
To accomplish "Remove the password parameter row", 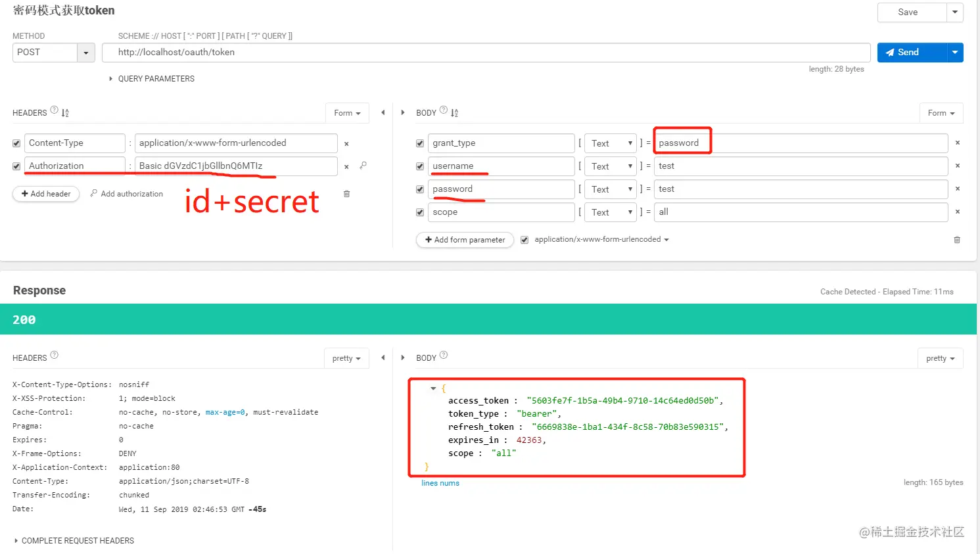I will click(958, 189).
